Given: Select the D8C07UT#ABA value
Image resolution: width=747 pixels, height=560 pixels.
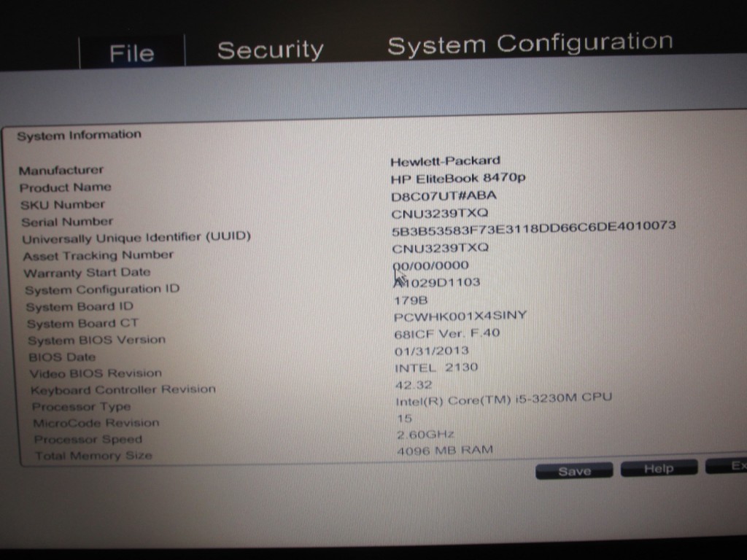Looking at the screenshot, I should [x=444, y=195].
